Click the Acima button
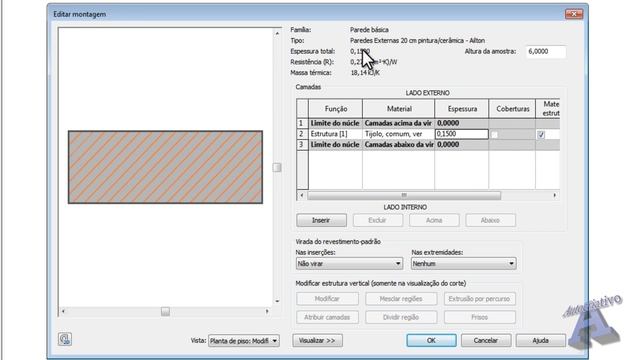640x360 pixels. coord(434,220)
